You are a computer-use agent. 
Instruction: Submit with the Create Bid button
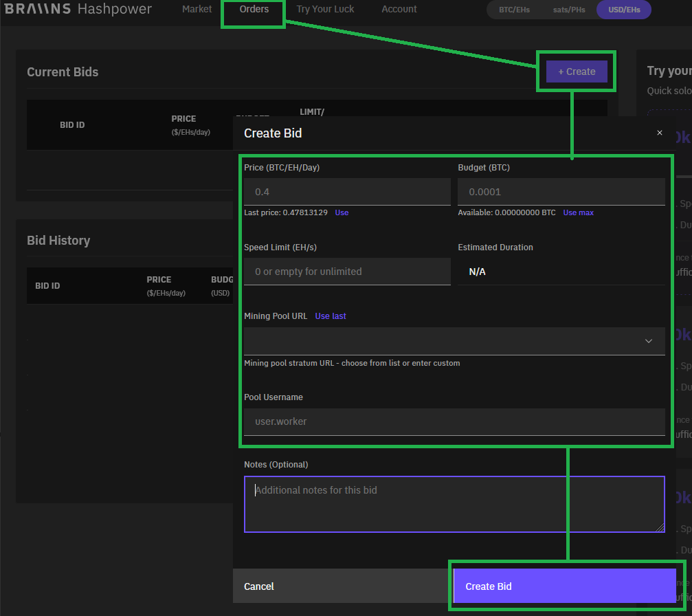coord(564,586)
